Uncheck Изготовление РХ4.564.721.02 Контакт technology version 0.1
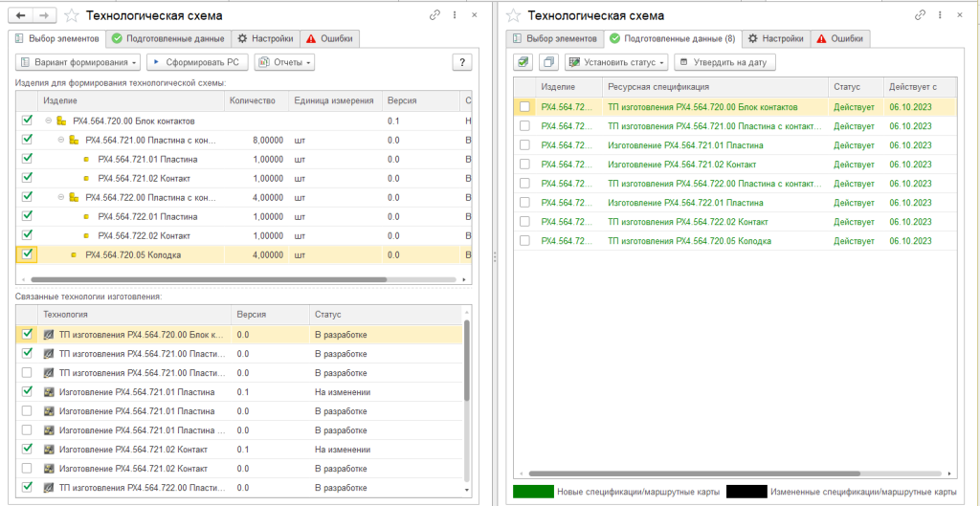The width and height of the screenshot is (980, 506). [27, 449]
